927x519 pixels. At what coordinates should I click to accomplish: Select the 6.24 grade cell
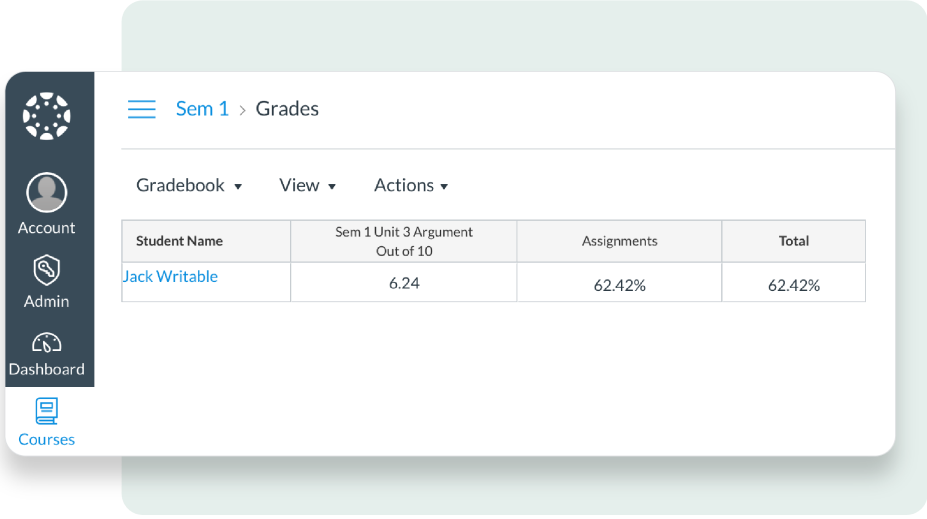coord(404,283)
